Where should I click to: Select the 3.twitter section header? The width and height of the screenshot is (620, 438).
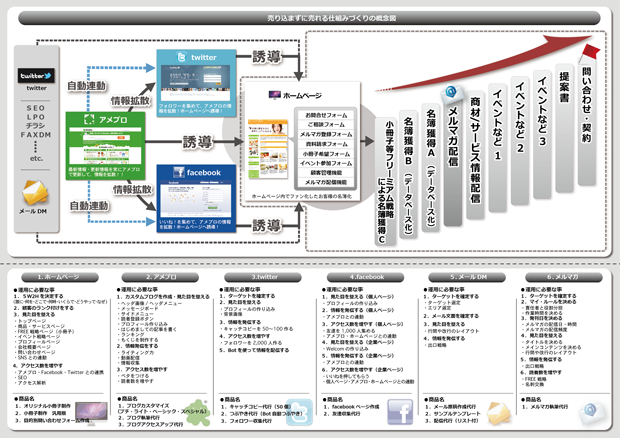click(264, 277)
